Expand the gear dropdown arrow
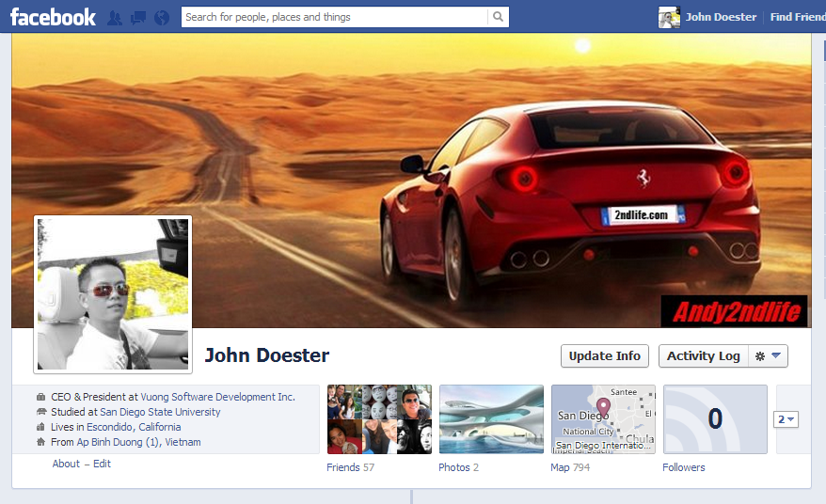This screenshot has width=826, height=504. click(776, 356)
